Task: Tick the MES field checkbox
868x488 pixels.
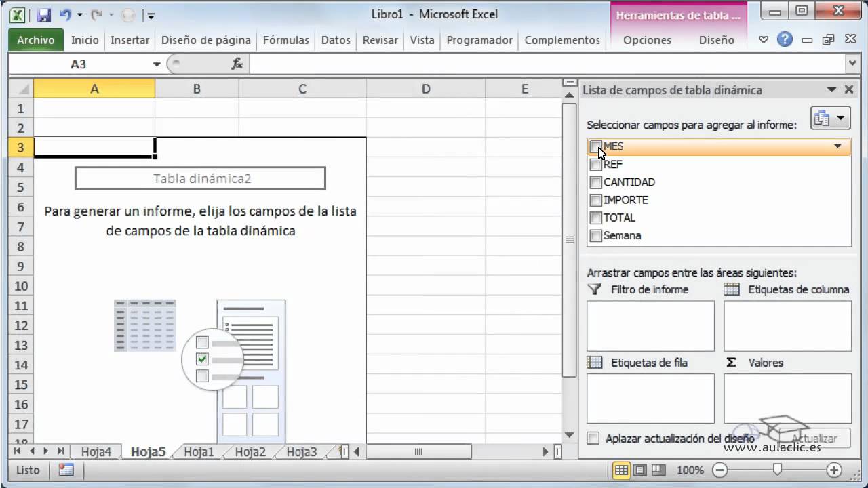Action: (596, 146)
